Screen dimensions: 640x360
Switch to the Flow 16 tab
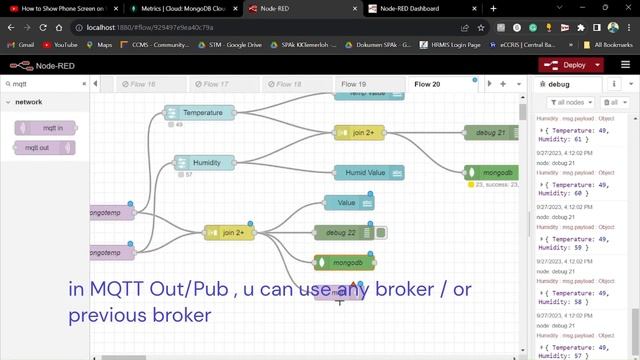(x=151, y=84)
